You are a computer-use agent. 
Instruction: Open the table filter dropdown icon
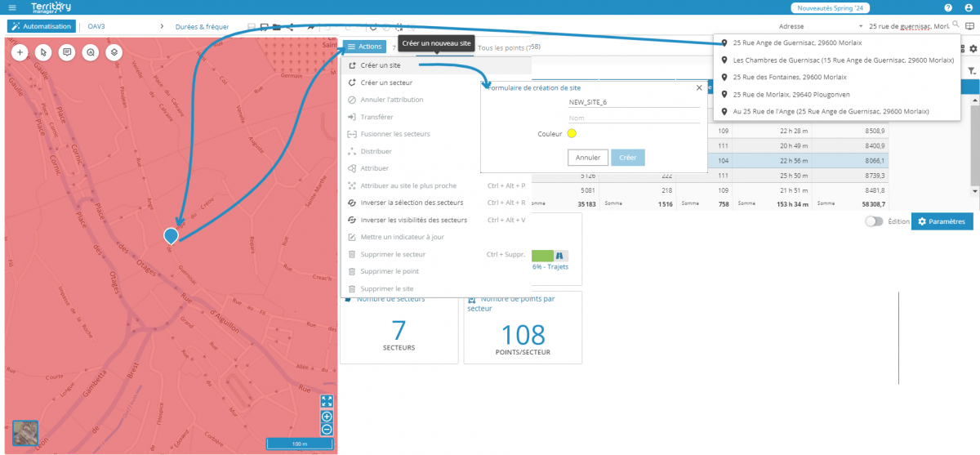point(971,72)
